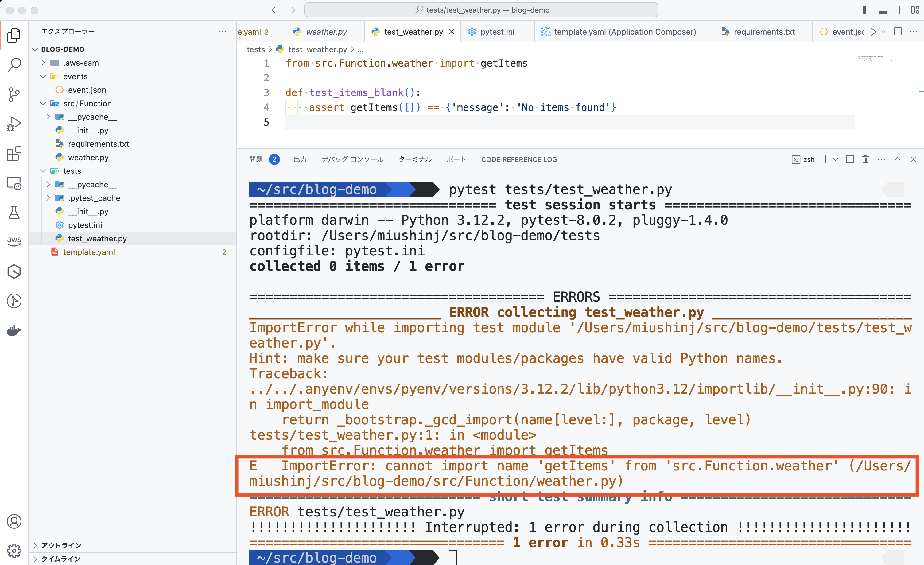Open GitLens inspect icon in the activity bar
Viewport: 924px width, 565px height.
point(14,301)
